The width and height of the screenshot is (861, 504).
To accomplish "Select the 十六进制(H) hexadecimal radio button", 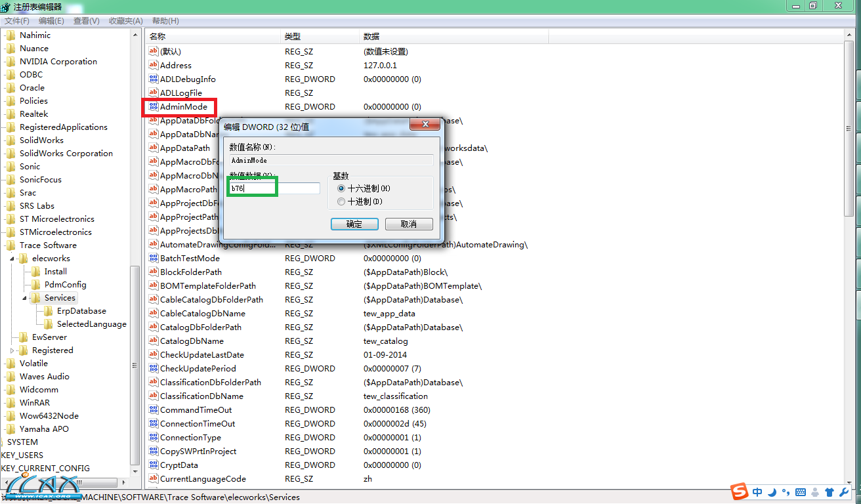I will tap(341, 188).
